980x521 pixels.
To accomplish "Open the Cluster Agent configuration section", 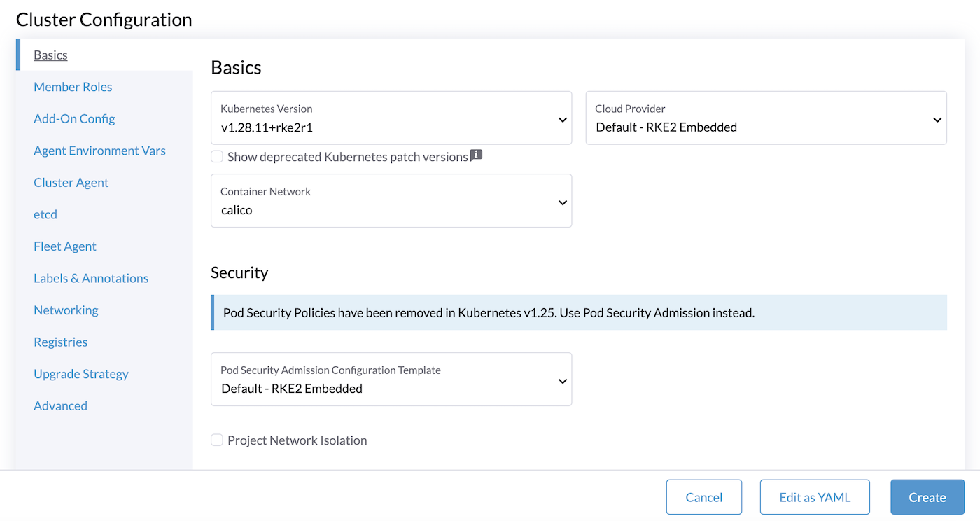I will coord(71,182).
